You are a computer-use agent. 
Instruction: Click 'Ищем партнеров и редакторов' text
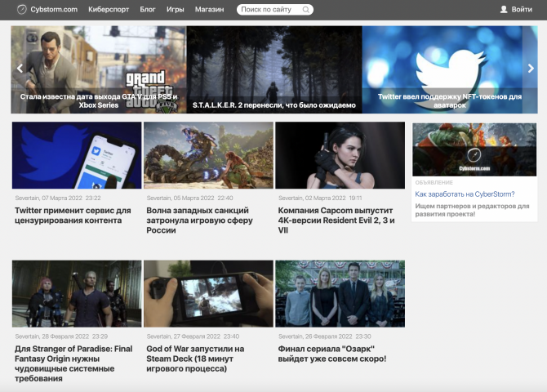[x=472, y=210]
